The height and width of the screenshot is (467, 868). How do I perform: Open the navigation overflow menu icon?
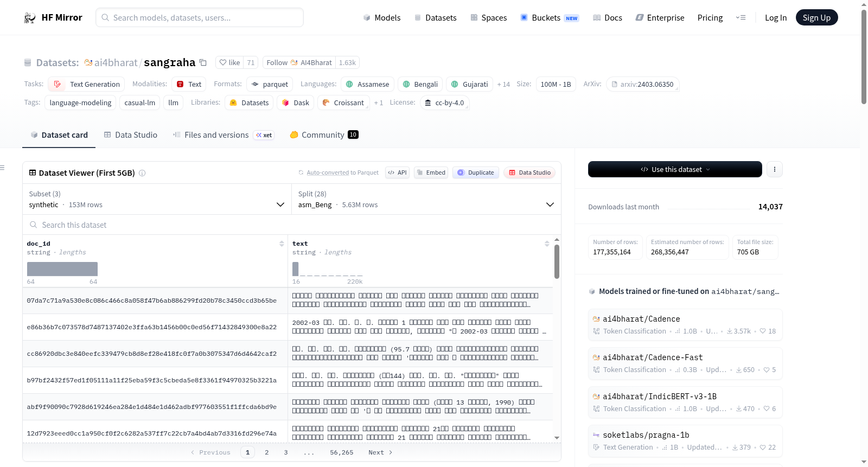coord(741,18)
